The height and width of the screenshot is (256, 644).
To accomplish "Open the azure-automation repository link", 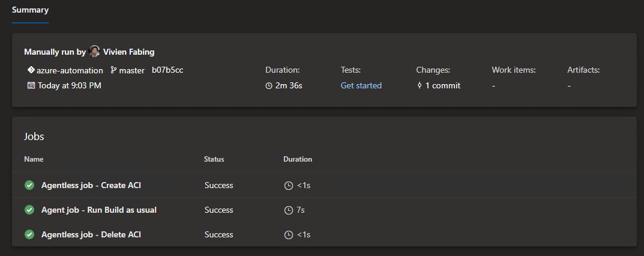I will [70, 70].
